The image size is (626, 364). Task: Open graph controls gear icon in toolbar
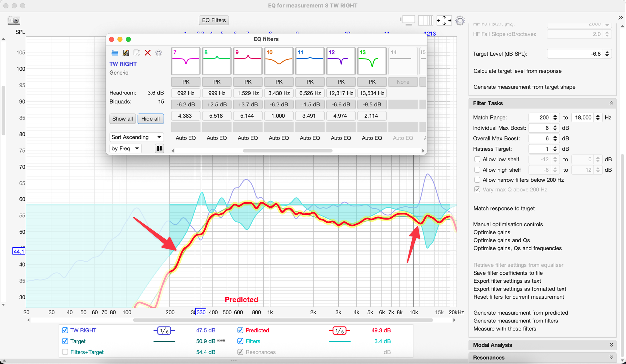(460, 21)
